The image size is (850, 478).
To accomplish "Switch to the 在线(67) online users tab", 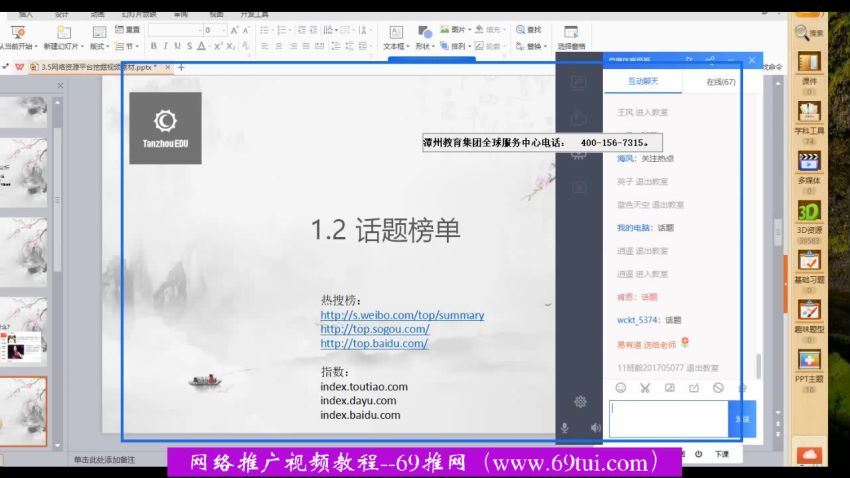I will pyautogui.click(x=720, y=82).
